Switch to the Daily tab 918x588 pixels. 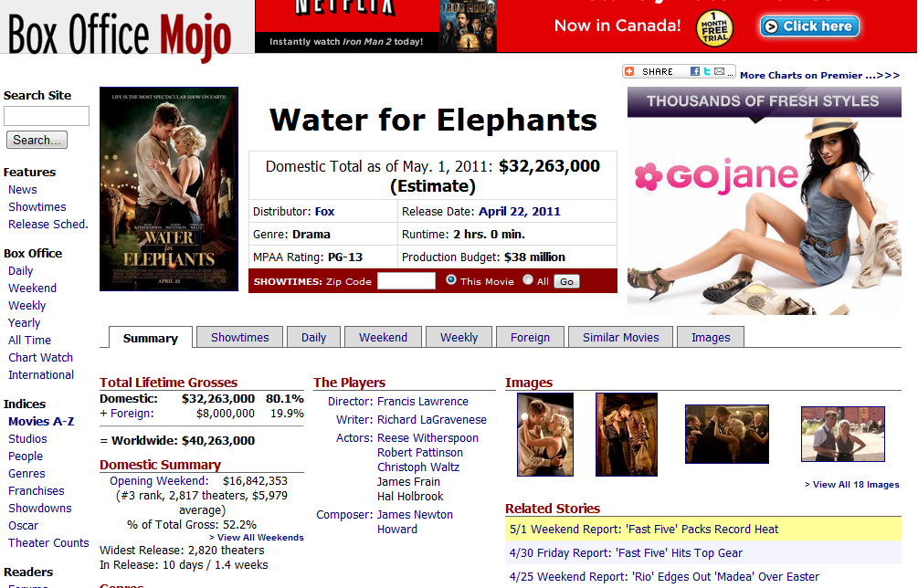313,338
